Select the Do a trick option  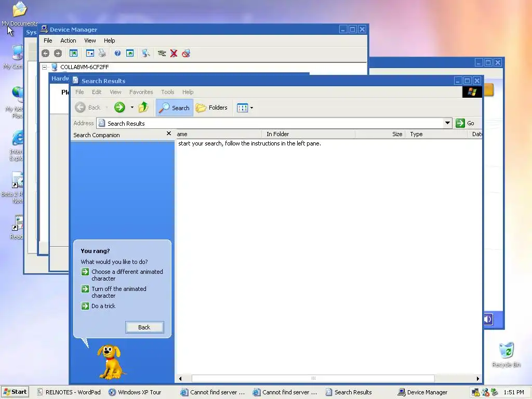tap(98, 306)
